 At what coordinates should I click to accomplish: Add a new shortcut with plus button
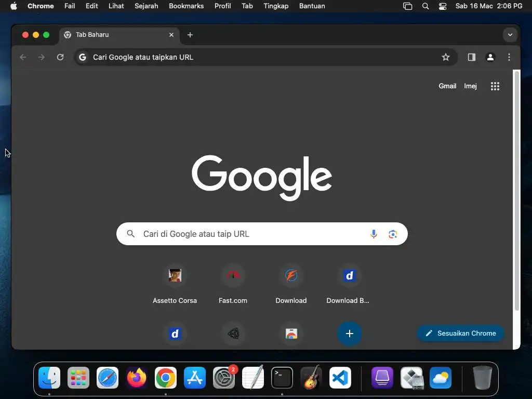pyautogui.click(x=350, y=334)
